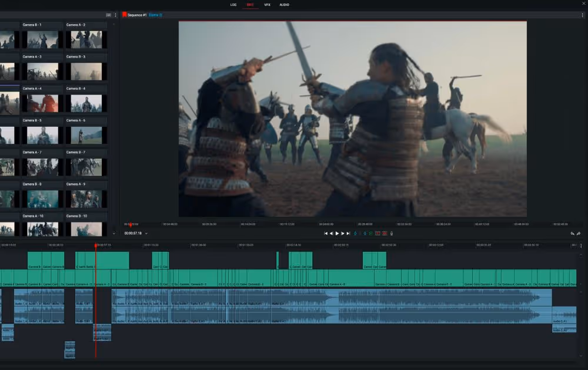Jump to the start of the sequence
Image resolution: width=588 pixels, height=370 pixels.
tap(326, 233)
